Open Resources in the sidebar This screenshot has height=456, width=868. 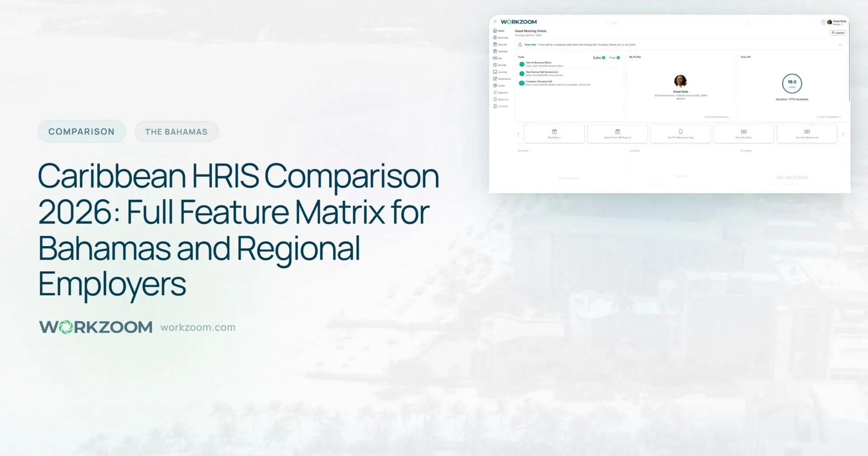(x=501, y=99)
